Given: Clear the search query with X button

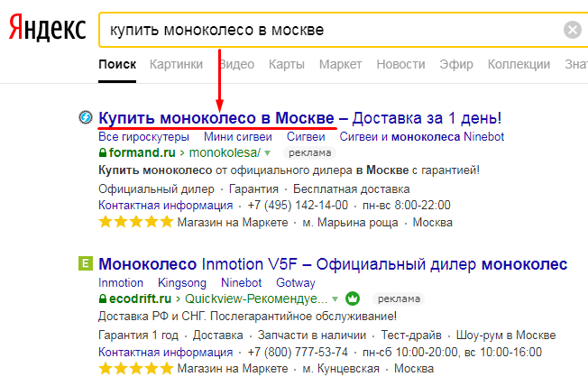Looking at the screenshot, I should point(573,30).
